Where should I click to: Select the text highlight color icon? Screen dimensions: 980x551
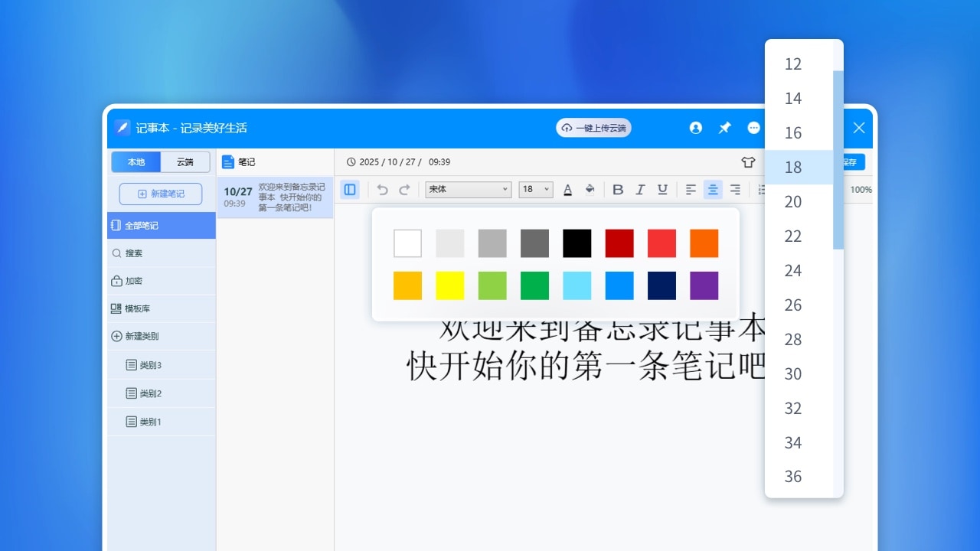(590, 189)
